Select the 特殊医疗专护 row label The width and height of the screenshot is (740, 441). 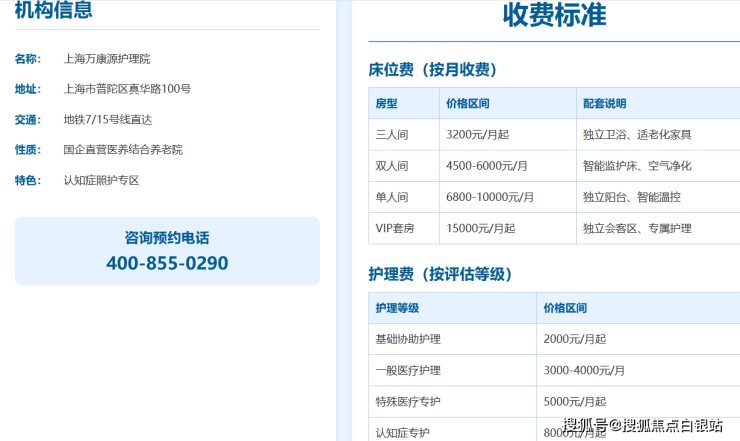(408, 401)
